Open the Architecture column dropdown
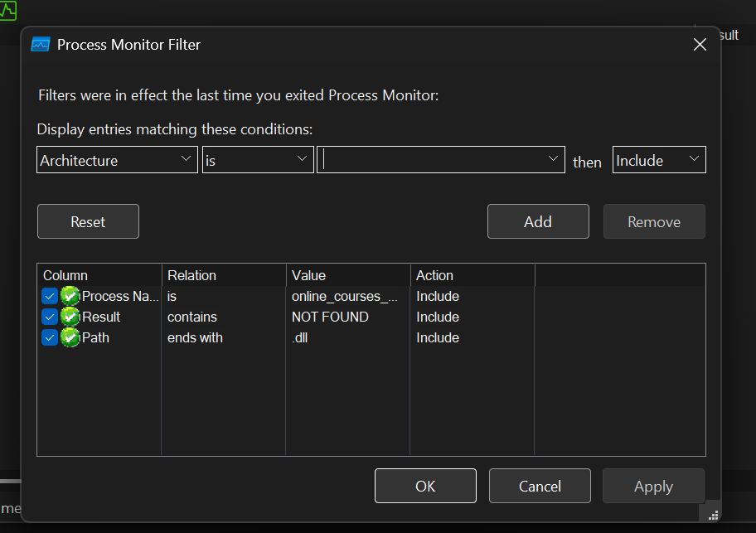This screenshot has width=756, height=533. pos(186,160)
